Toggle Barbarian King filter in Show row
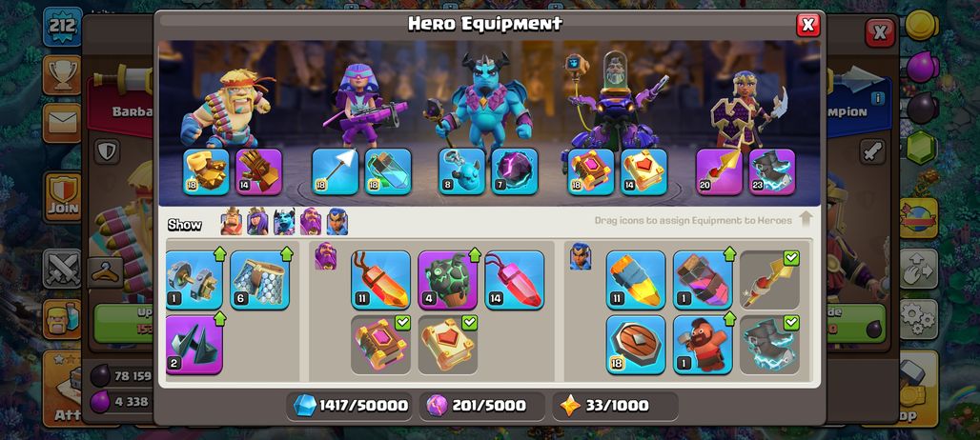This screenshot has height=440, width=980. coord(232,222)
